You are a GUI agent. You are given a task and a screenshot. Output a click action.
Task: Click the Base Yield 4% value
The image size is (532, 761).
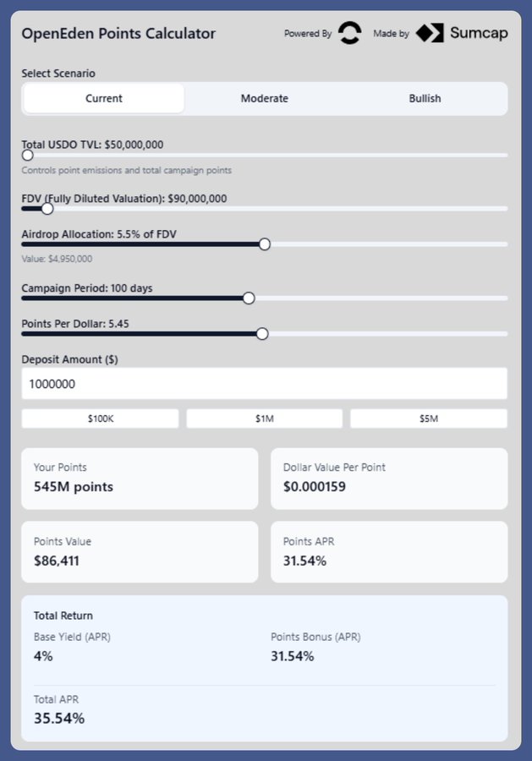(43, 656)
